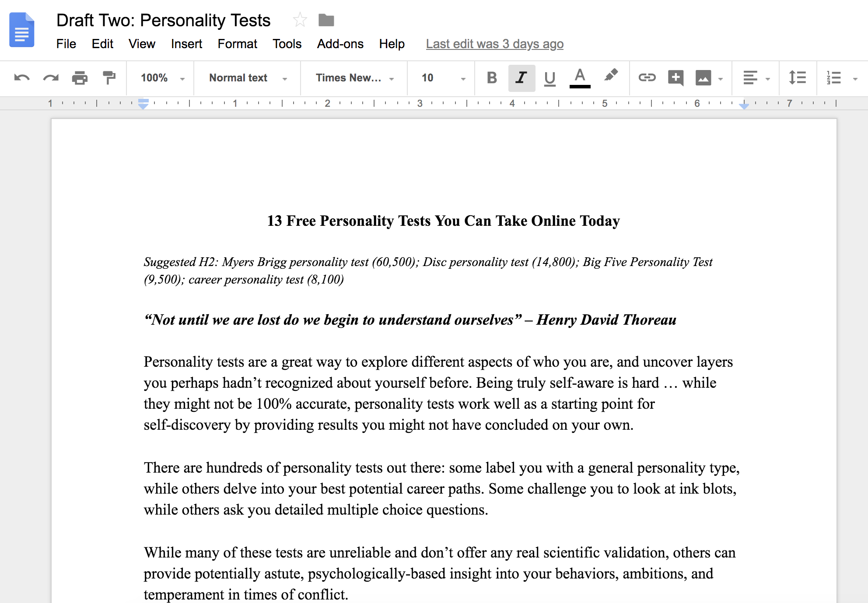Click the Redo arrow icon
This screenshot has width=868, height=603.
tap(51, 78)
